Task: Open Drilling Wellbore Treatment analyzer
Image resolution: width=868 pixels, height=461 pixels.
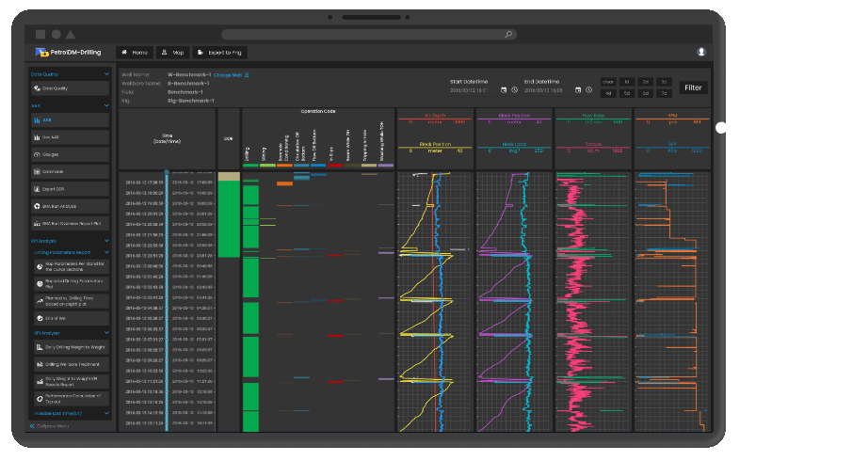Action: (72, 365)
